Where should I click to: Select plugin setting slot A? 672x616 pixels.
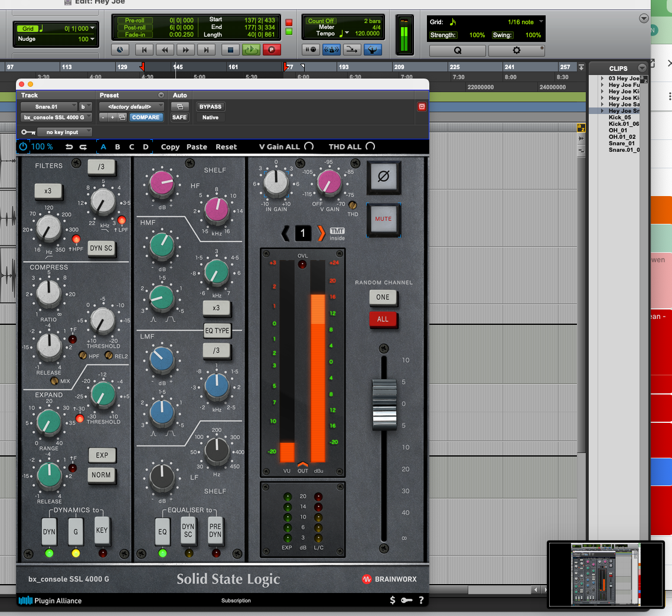103,146
